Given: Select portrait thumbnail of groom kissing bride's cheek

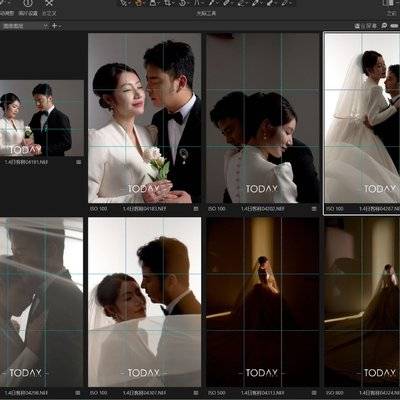Looking at the screenshot, I should click(144, 118).
